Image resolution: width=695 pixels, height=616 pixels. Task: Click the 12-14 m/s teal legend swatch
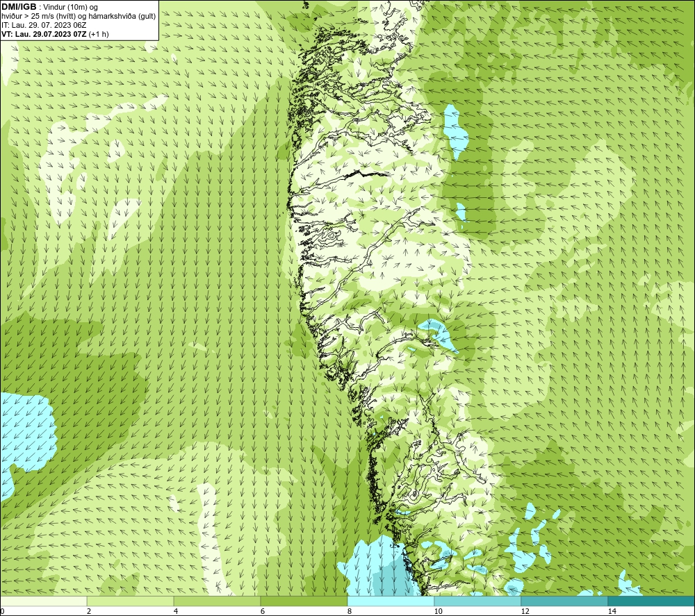pos(564,601)
